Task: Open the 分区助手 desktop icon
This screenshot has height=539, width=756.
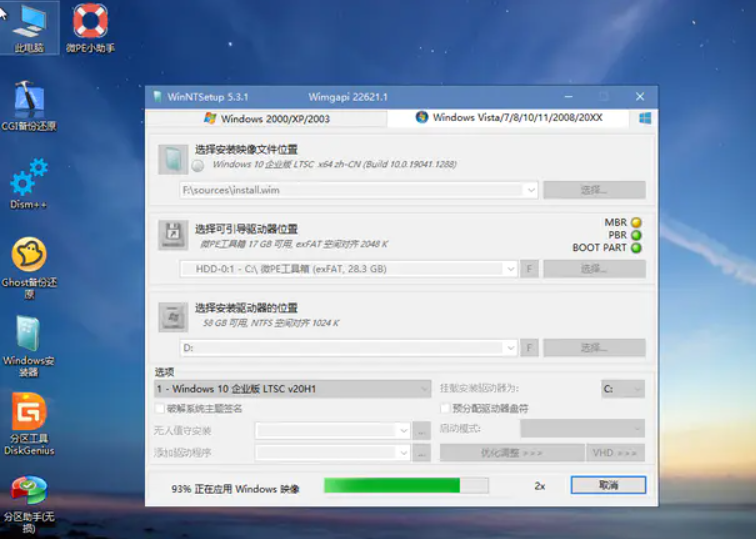Action: point(29,504)
